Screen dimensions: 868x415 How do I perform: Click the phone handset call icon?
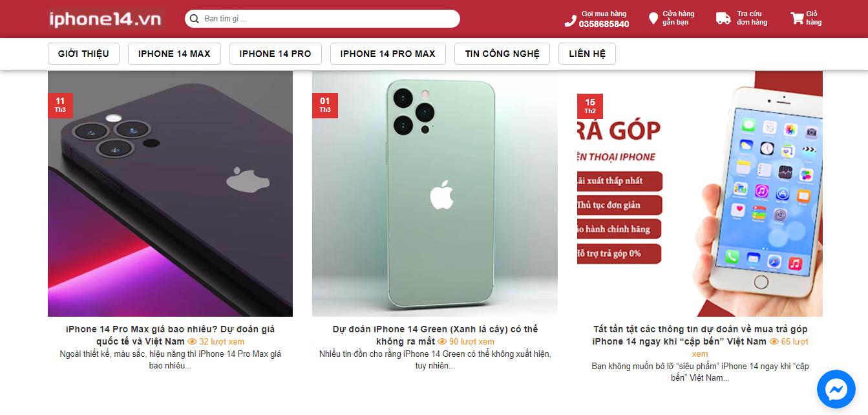570,21
